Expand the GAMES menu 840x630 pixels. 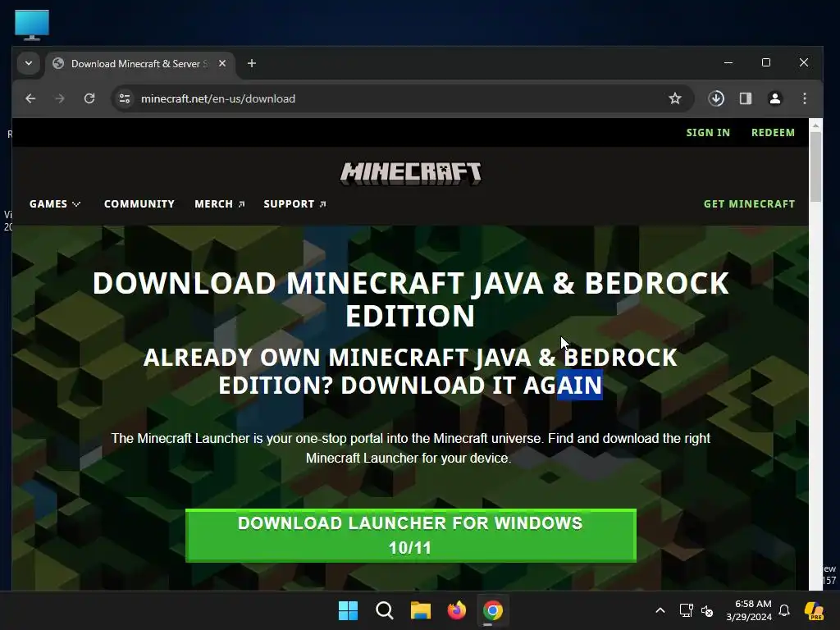tap(55, 204)
